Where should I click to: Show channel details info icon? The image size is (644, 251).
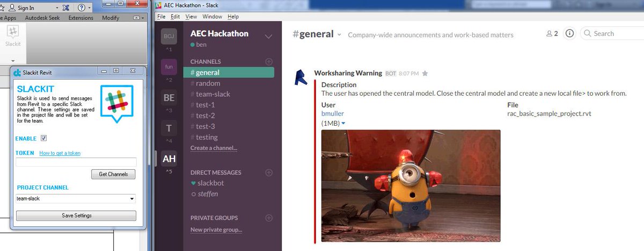[x=570, y=33]
